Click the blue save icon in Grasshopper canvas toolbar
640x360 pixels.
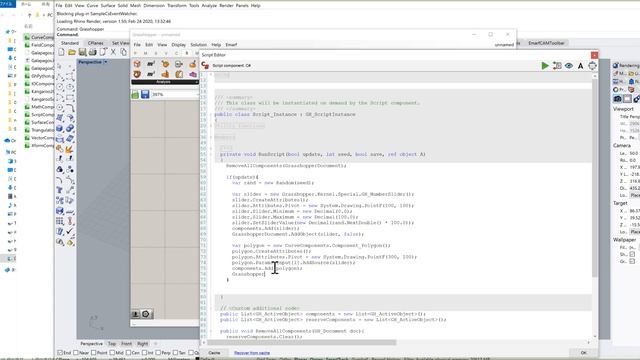(145, 94)
